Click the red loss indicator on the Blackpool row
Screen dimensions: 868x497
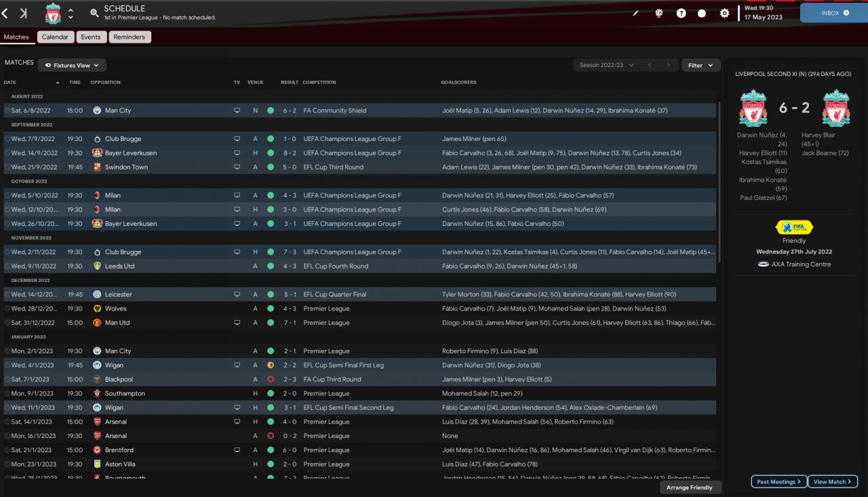coord(271,380)
